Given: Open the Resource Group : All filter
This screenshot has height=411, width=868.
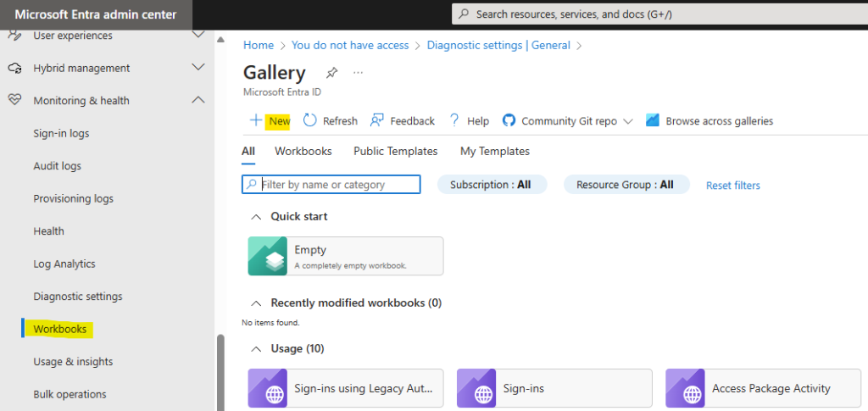Looking at the screenshot, I should tap(626, 185).
